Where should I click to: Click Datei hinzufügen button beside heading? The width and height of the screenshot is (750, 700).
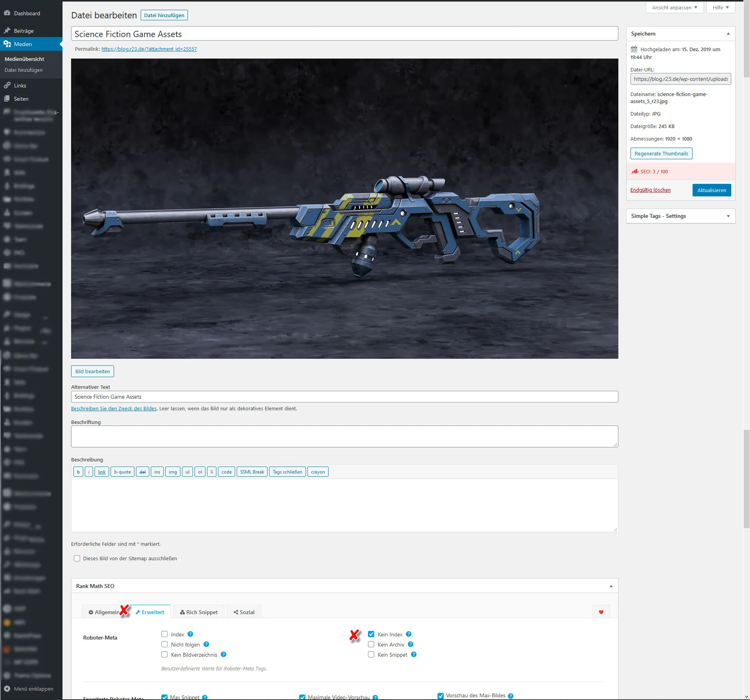[164, 15]
